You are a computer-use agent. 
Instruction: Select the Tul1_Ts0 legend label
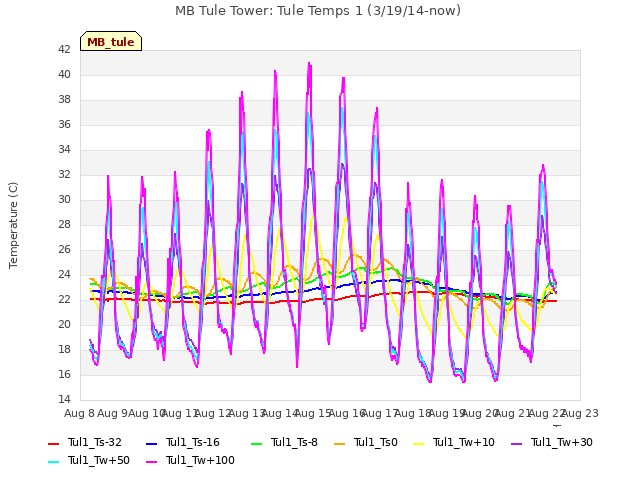point(376,442)
